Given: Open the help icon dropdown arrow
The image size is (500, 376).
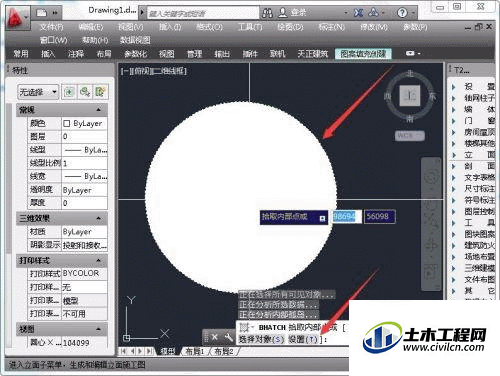Looking at the screenshot, I should (413, 13).
